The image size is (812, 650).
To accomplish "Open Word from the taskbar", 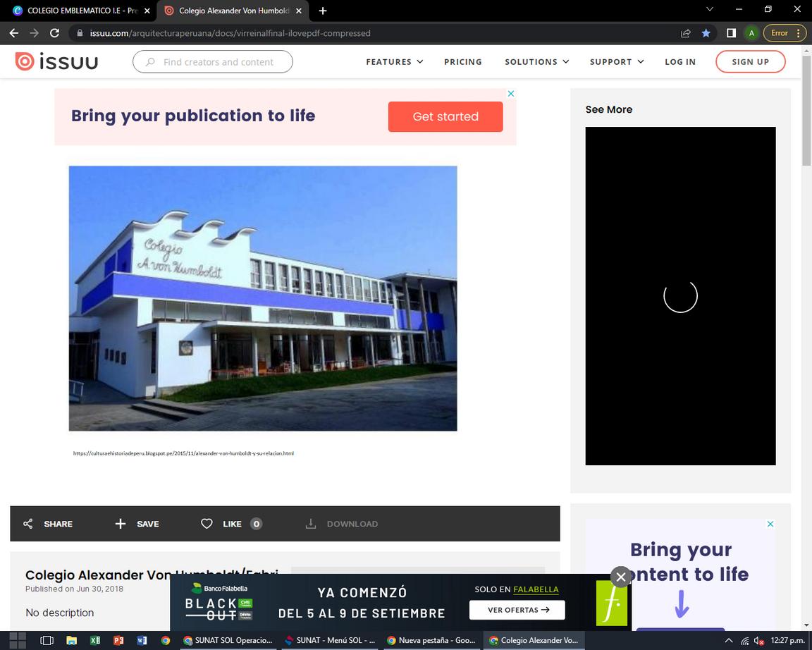I will click(142, 640).
